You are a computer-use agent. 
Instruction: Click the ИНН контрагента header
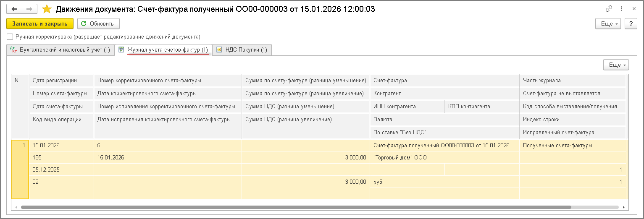pyautogui.click(x=407, y=107)
